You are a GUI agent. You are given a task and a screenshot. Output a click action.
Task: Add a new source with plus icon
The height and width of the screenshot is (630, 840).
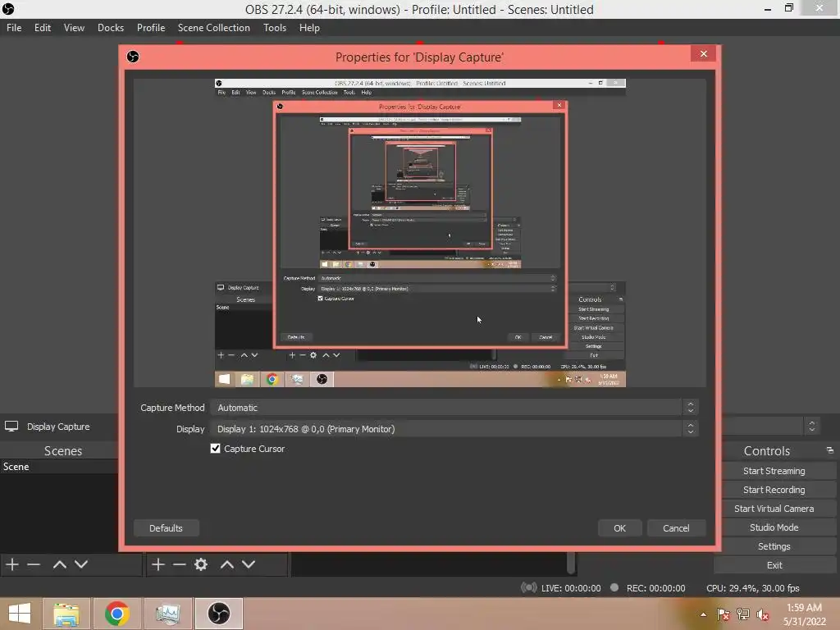[158, 564]
